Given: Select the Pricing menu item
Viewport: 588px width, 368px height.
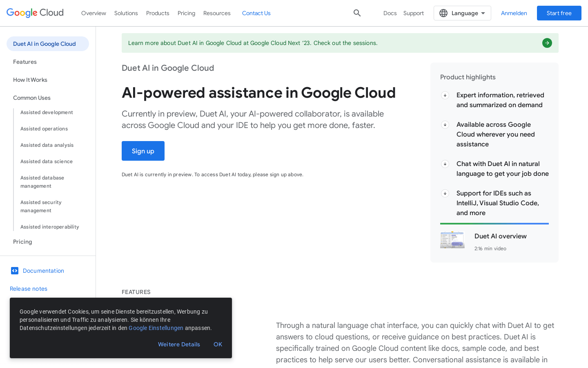Looking at the screenshot, I should (x=186, y=13).
